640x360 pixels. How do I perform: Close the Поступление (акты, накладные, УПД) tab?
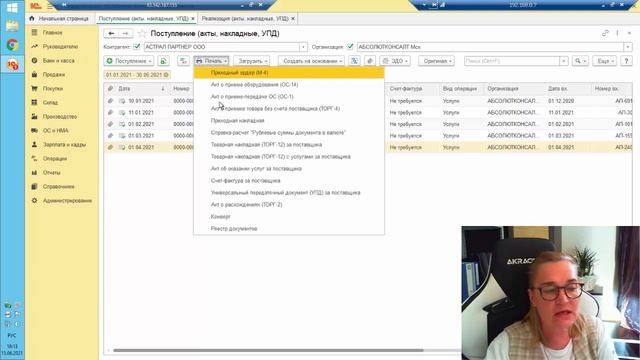tap(193, 19)
